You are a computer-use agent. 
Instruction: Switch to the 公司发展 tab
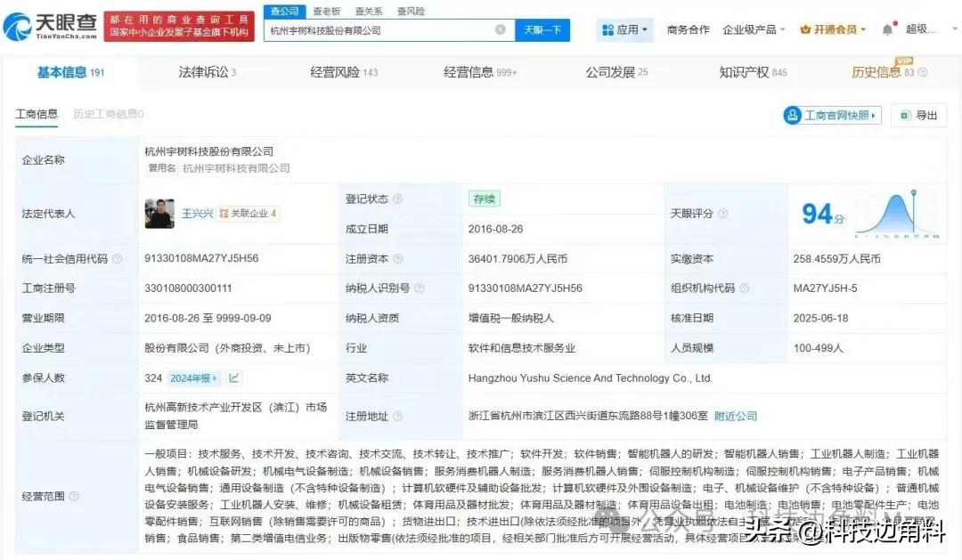click(616, 72)
